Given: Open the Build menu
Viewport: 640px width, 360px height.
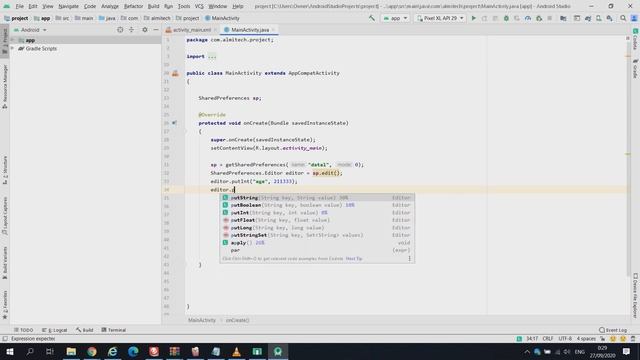Looking at the screenshot, I should (153, 6).
